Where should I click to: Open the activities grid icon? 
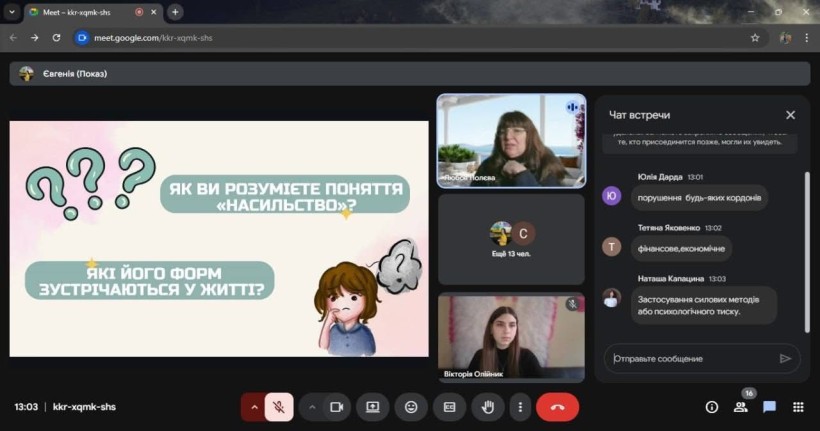tap(798, 407)
